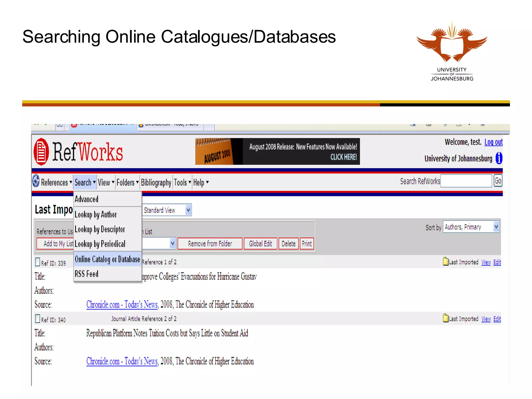The image size is (532, 399).
Task: Open the View menu
Action: coord(106,182)
